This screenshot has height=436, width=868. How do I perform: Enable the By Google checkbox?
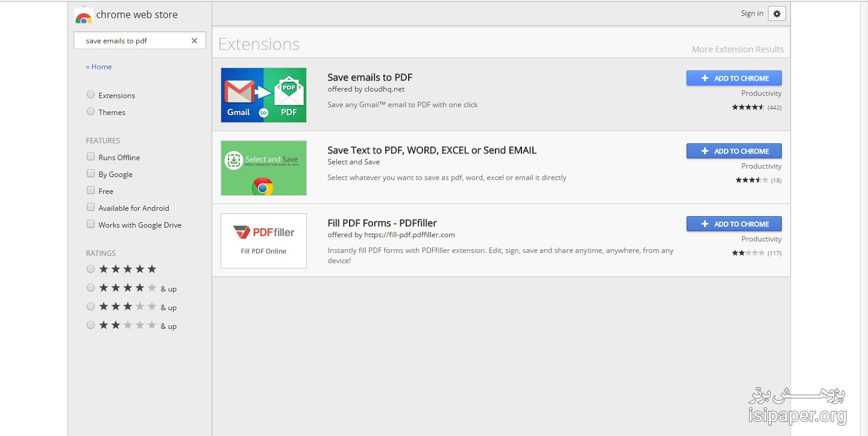click(x=90, y=173)
